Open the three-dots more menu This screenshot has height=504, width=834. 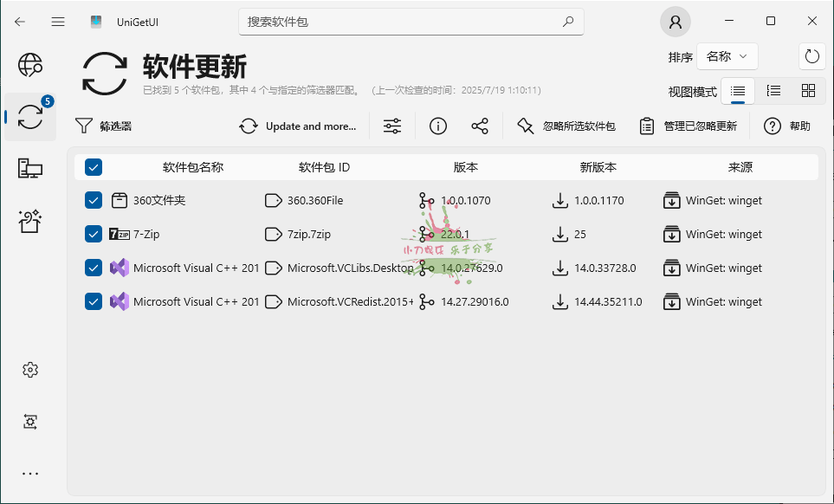point(30,474)
